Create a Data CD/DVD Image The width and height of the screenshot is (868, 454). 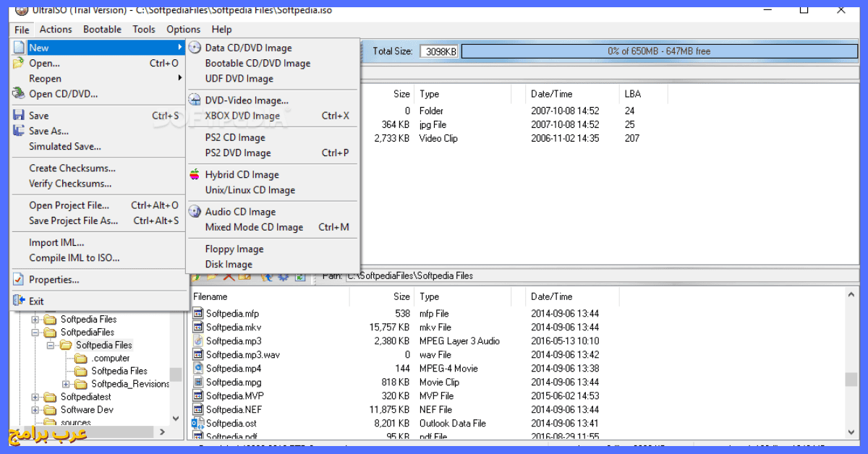pos(248,48)
